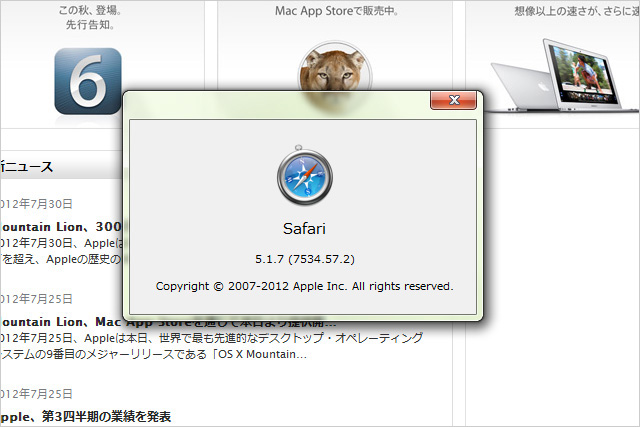Click the version text 5.1.7 (7534.57.2)
Image resolution: width=640 pixels, height=427 pixels.
tap(305, 259)
